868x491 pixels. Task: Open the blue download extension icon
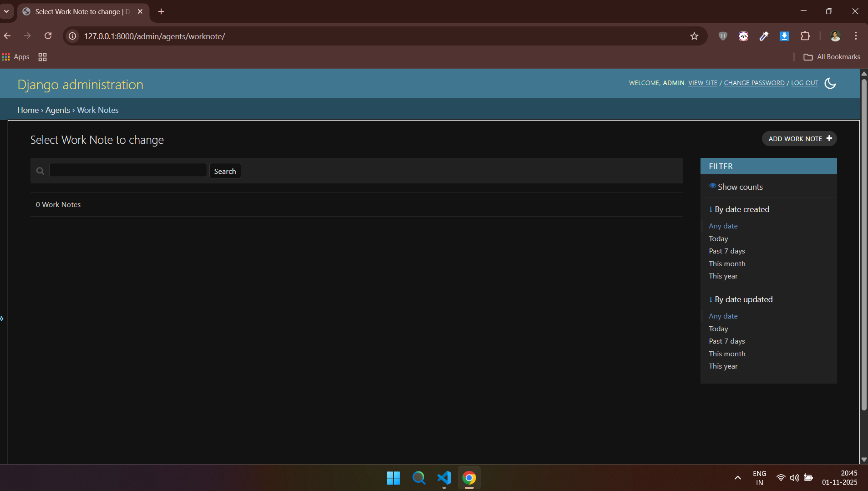(784, 36)
